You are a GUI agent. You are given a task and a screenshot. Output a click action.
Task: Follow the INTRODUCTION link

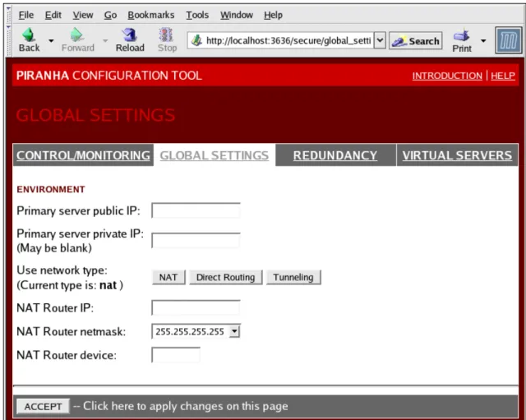[x=447, y=76]
